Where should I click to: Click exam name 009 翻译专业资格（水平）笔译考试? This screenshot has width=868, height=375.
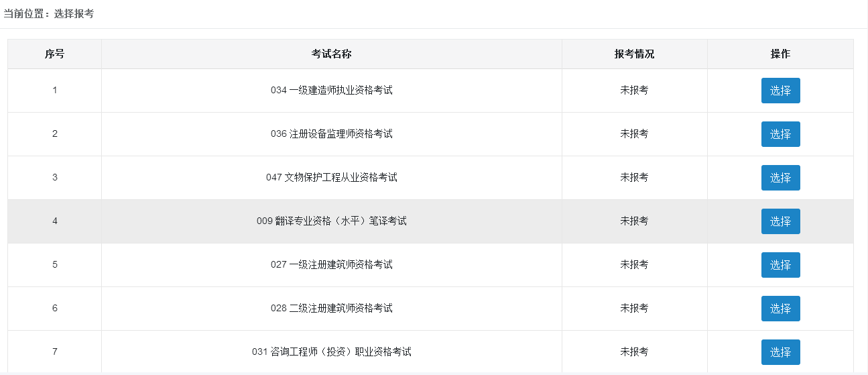[331, 221]
